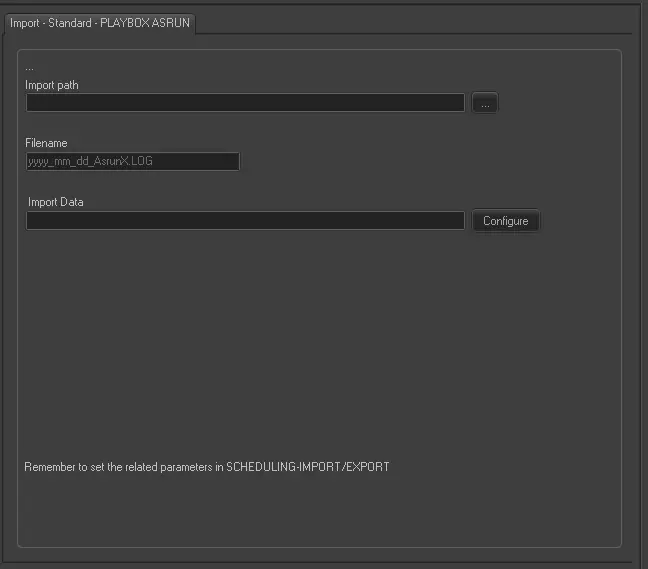Click the browse ellipsis button beside Import path
Viewport: 648px width, 569px height.
click(x=484, y=103)
